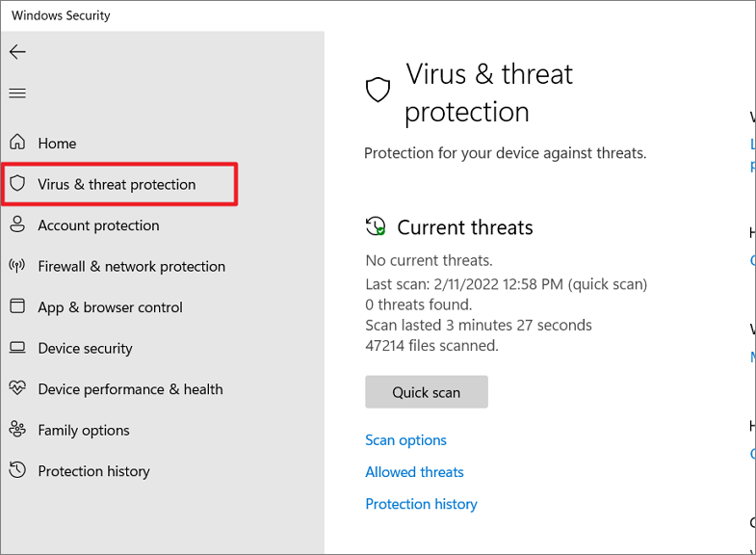
Task: Go to App & browser control
Action: pyautogui.click(x=111, y=307)
